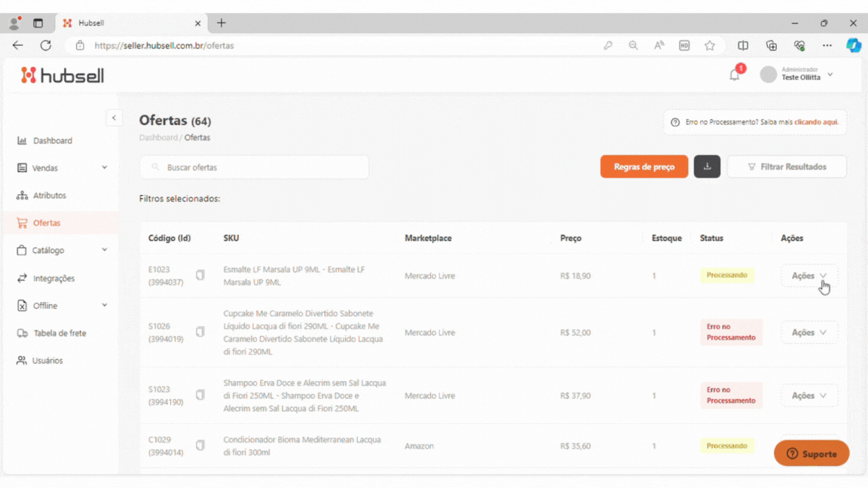Copy the code of offer E1023
The width and height of the screenshot is (868, 488).
[200, 276]
